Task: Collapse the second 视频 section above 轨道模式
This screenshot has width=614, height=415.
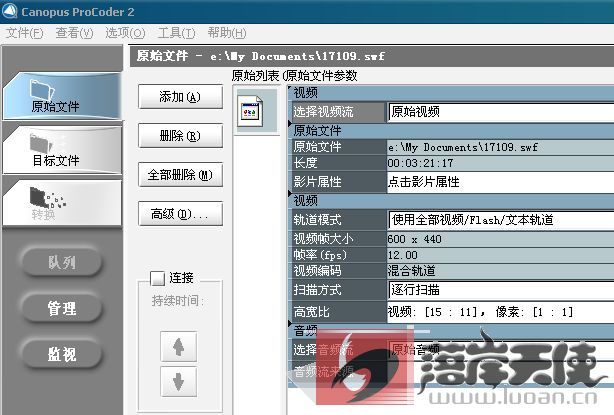Action: pos(450,200)
